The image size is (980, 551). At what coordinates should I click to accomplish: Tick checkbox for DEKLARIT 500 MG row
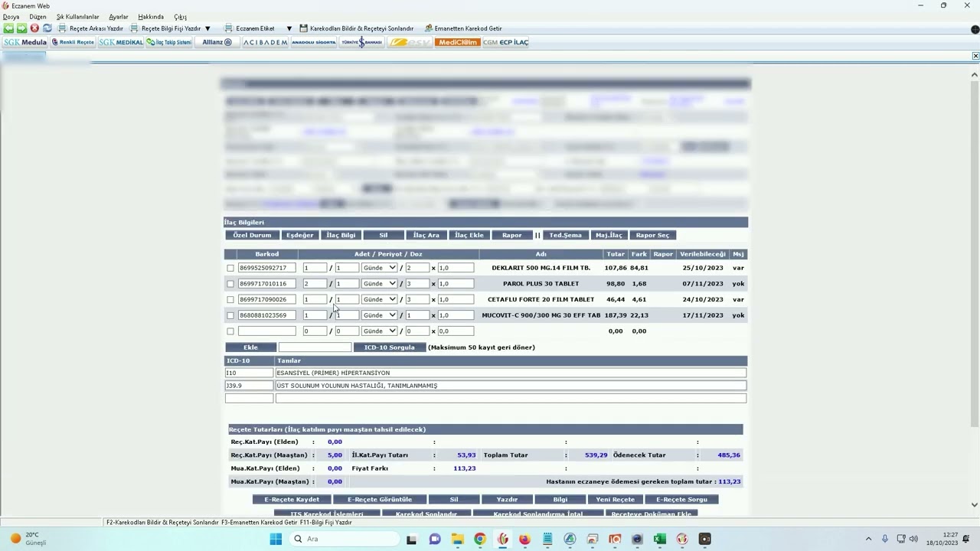pos(230,268)
